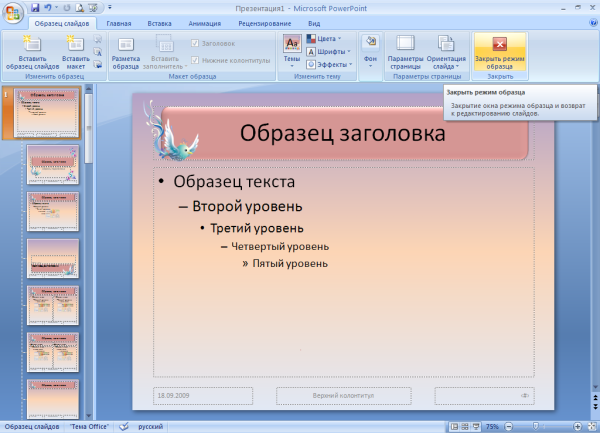Select the first slide master thumbnail
The image size is (600, 433).
(47, 113)
